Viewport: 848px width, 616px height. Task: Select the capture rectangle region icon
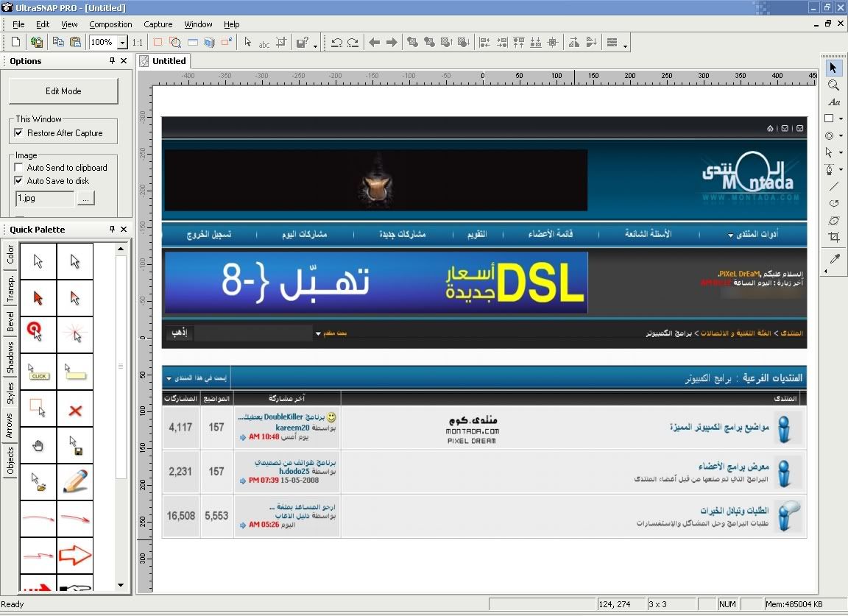[x=158, y=42]
